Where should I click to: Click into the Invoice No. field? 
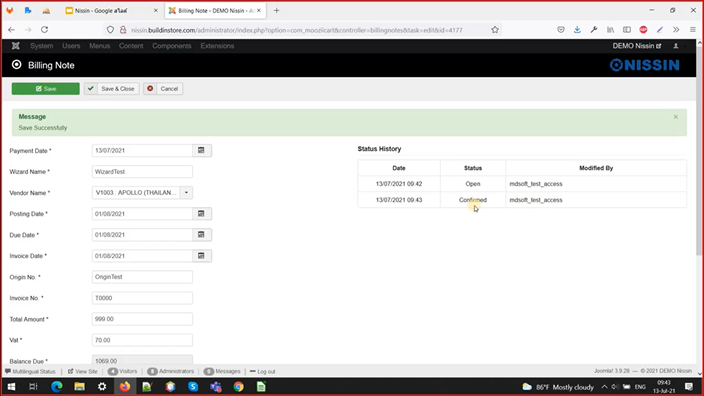point(142,298)
